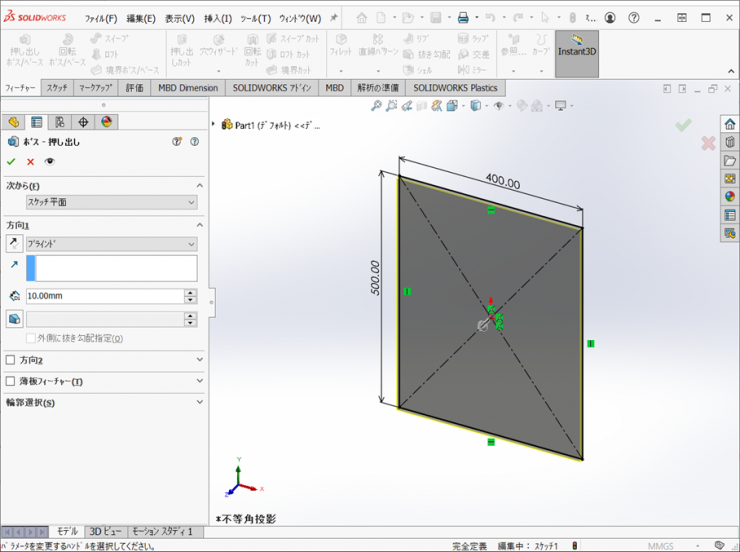Viewport: 740px width, 552px height.
Task: Open the SOLIDWORKS Resources home icon
Action: click(x=729, y=123)
